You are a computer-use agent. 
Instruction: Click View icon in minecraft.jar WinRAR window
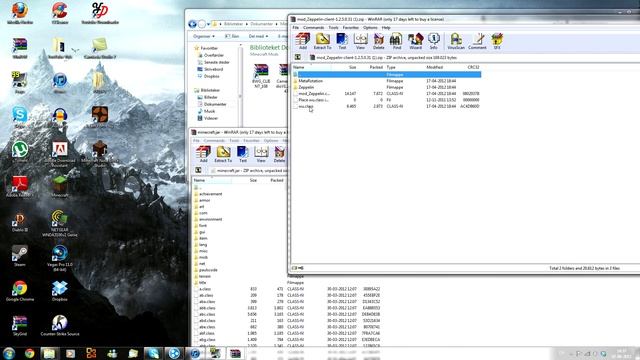pos(261,154)
